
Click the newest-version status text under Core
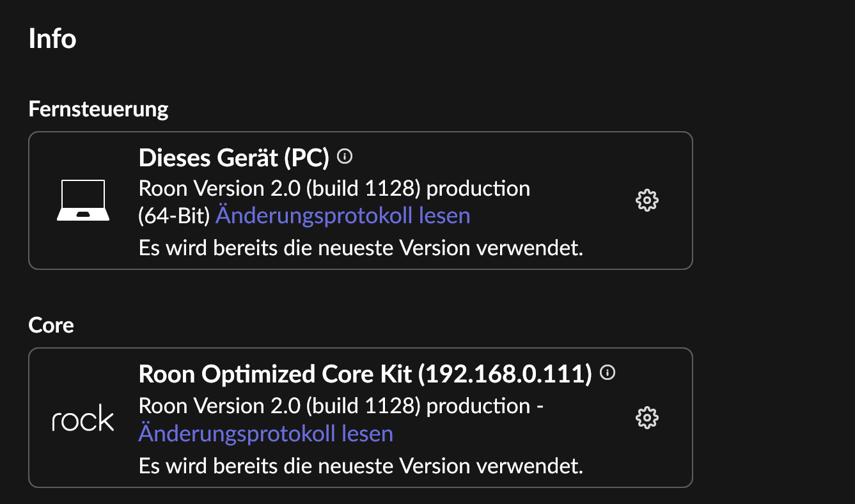(x=361, y=465)
